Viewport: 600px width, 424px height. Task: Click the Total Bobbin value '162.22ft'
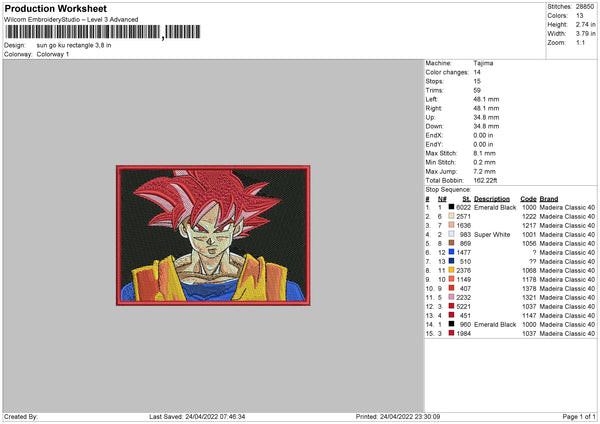point(485,180)
